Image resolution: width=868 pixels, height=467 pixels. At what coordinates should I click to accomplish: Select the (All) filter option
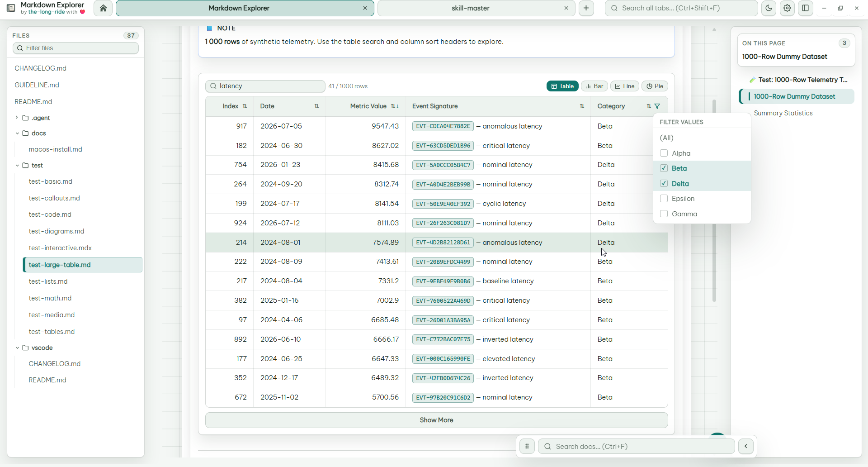point(702,138)
